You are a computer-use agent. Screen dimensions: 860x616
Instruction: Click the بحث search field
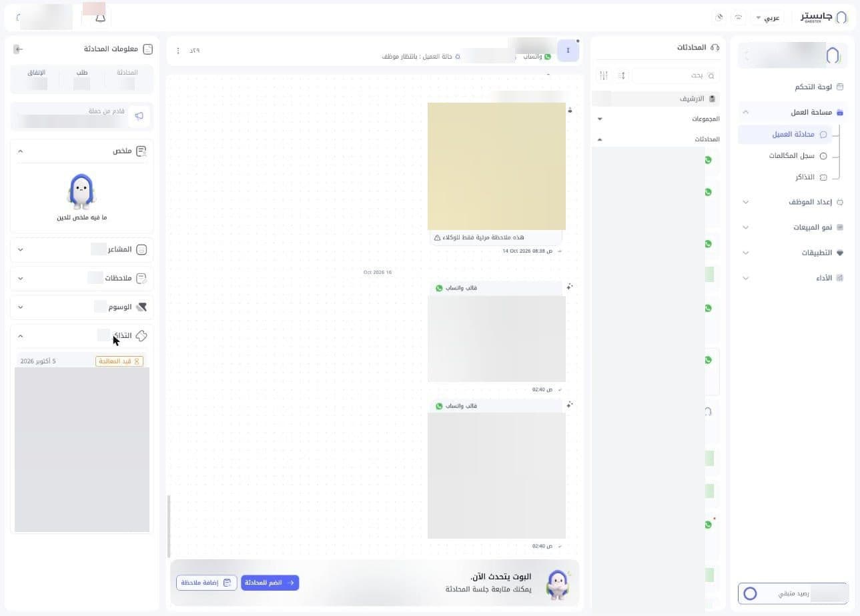[675, 76]
